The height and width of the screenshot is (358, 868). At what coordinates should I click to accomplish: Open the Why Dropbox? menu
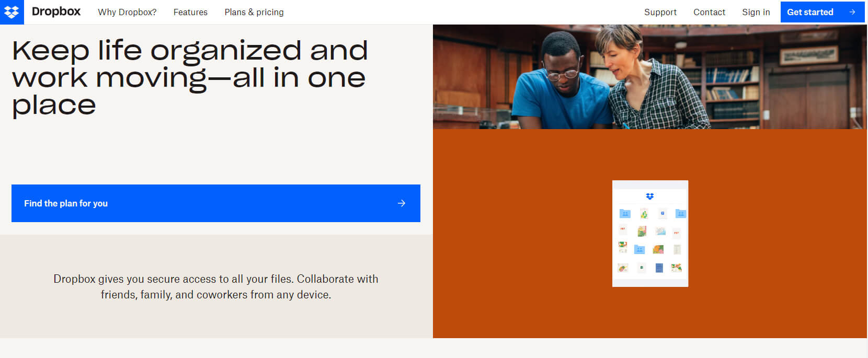[127, 12]
